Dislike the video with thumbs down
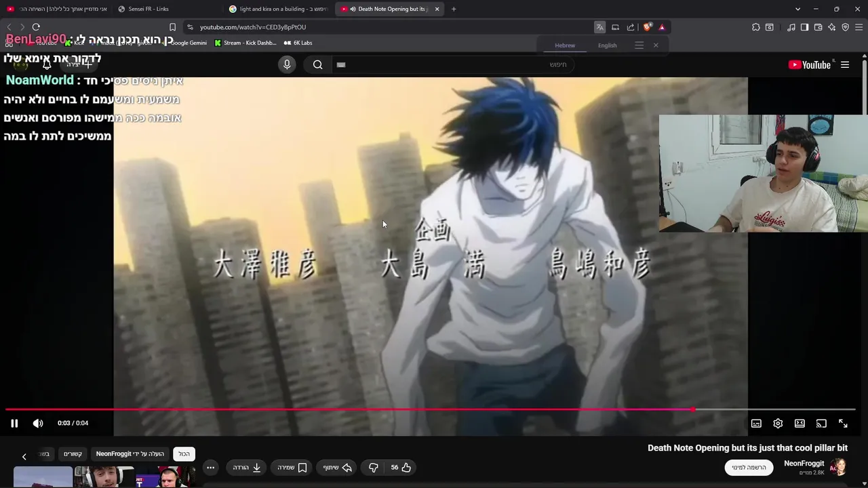This screenshot has width=868, height=488. click(x=373, y=468)
